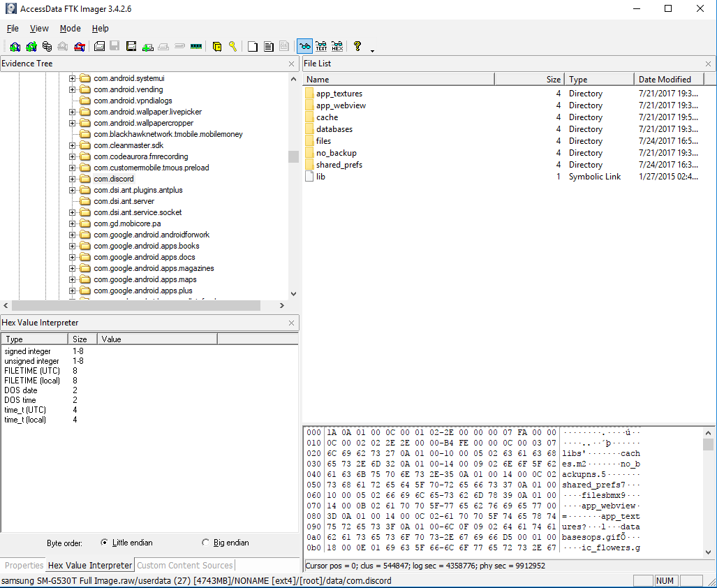
Task: Close the File List panel
Action: click(709, 64)
